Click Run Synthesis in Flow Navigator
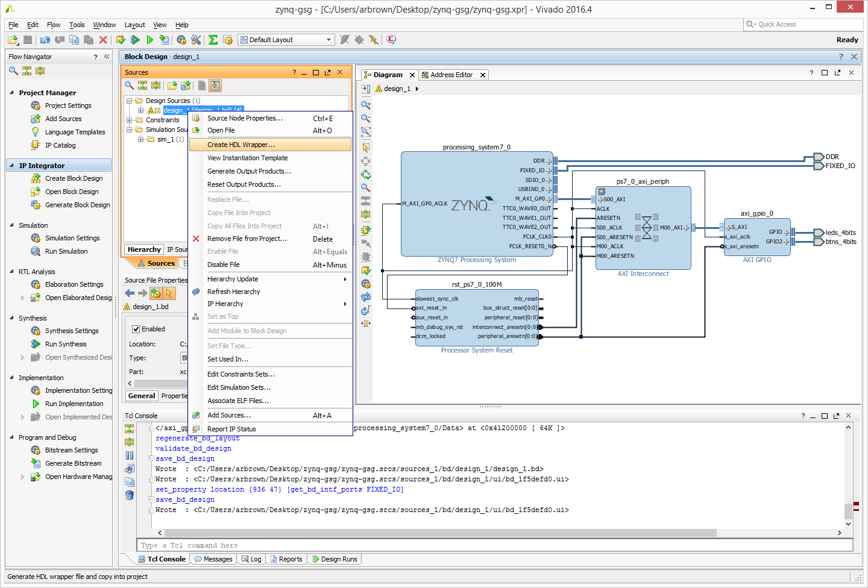Image resolution: width=868 pixels, height=588 pixels. (66, 344)
